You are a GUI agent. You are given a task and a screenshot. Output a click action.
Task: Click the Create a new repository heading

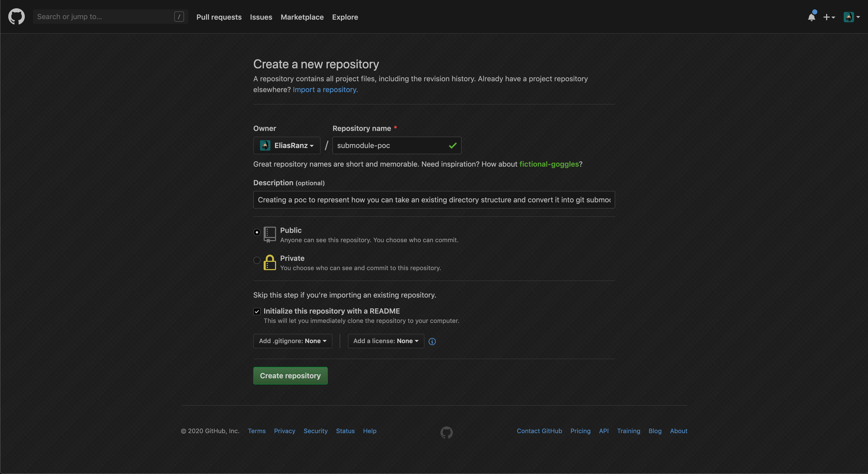[x=316, y=64]
